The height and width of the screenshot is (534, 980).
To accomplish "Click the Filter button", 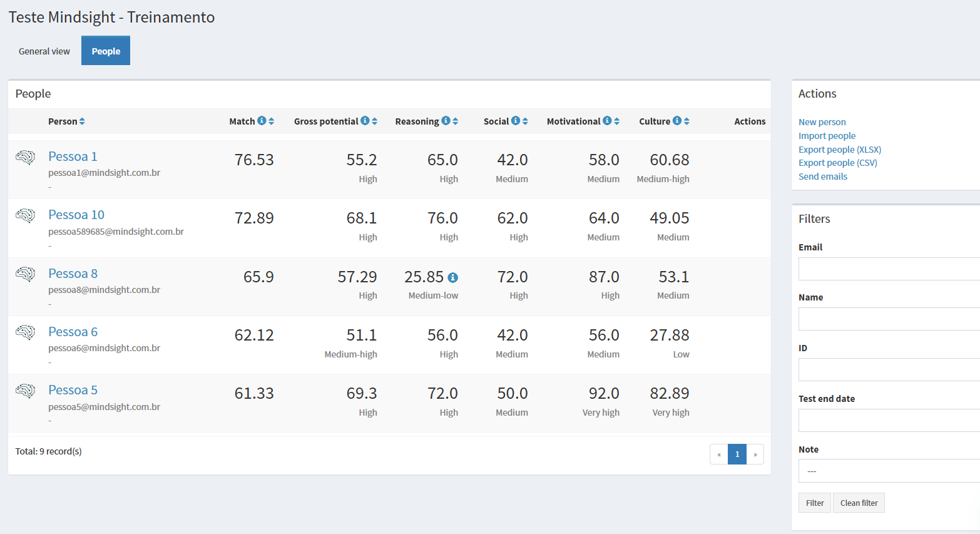I will [x=814, y=503].
